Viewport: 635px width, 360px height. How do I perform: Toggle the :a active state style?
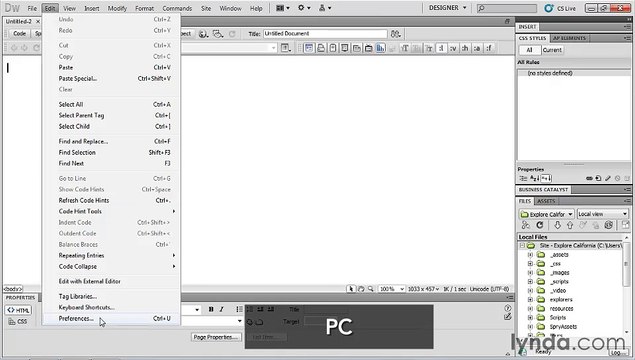(477, 48)
